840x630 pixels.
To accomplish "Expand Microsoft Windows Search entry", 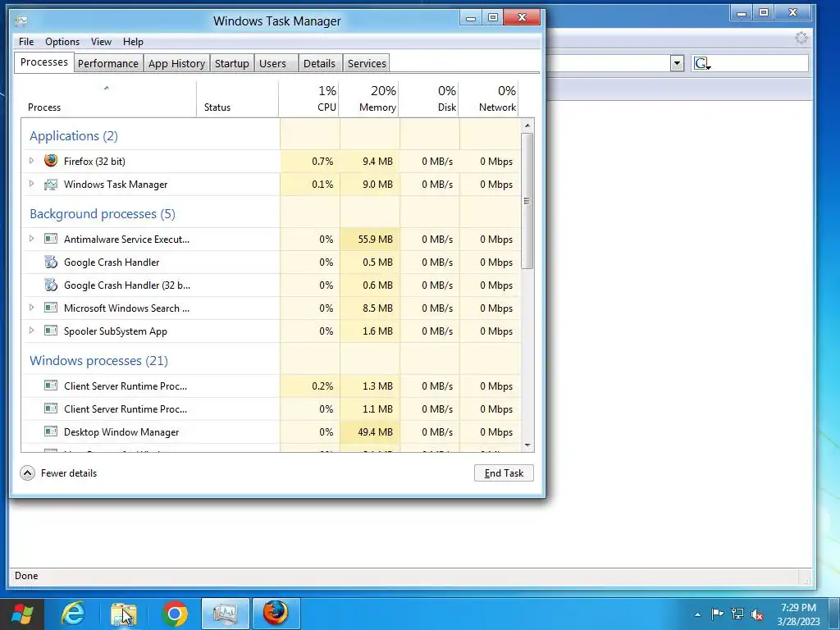I will tap(32, 308).
